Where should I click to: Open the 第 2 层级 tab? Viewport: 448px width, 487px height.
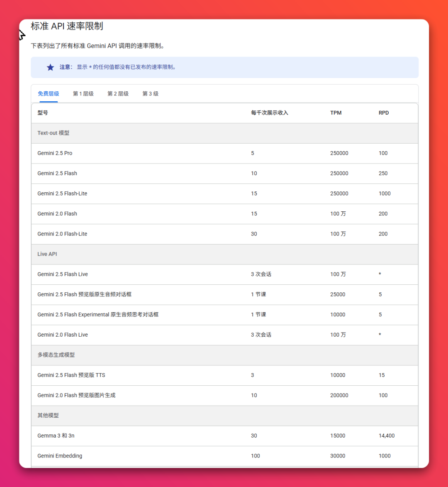[x=118, y=93]
